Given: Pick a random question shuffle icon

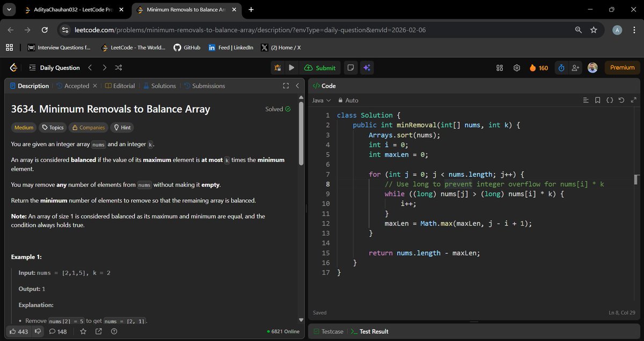Looking at the screenshot, I should coord(119,68).
